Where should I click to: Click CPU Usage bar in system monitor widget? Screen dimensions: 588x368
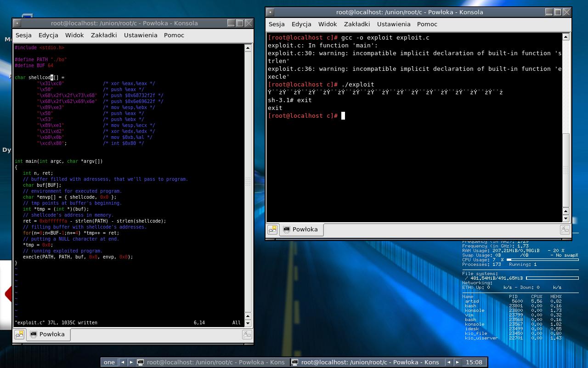click(543, 260)
